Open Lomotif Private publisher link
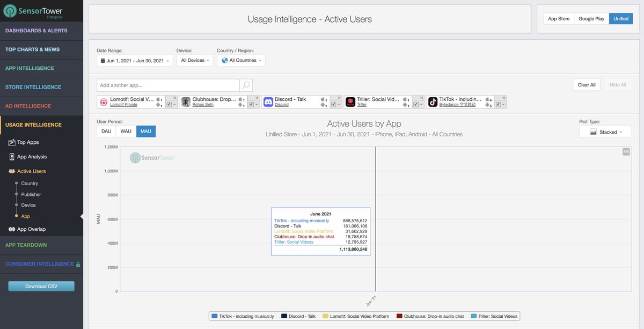The image size is (644, 329). 123,105
